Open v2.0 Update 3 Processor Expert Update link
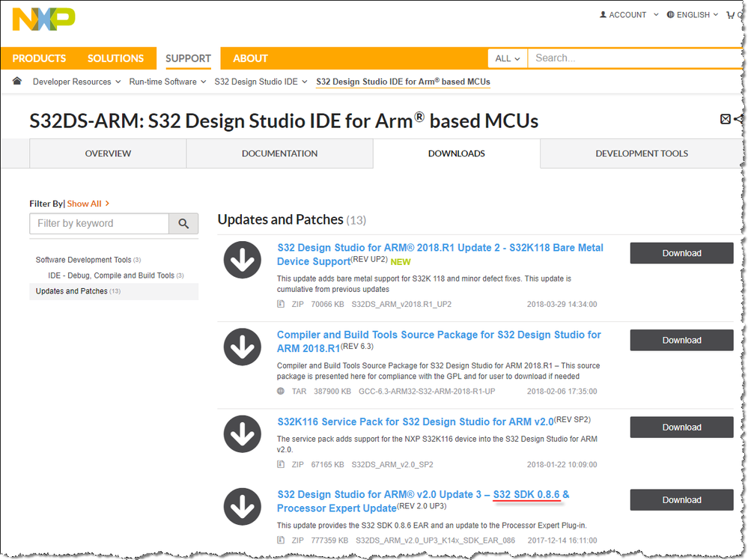This screenshot has height=560, width=748. pos(422,502)
